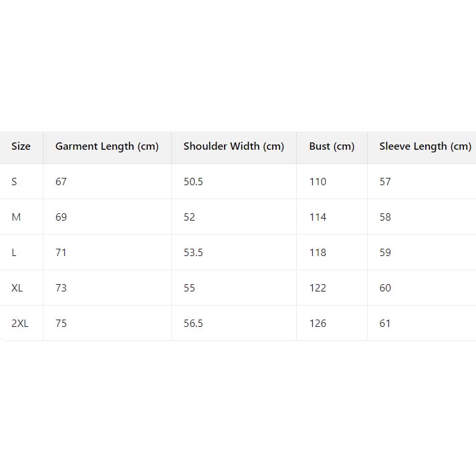Select shoulder width value 50.5
476x476 pixels.
[x=193, y=182]
